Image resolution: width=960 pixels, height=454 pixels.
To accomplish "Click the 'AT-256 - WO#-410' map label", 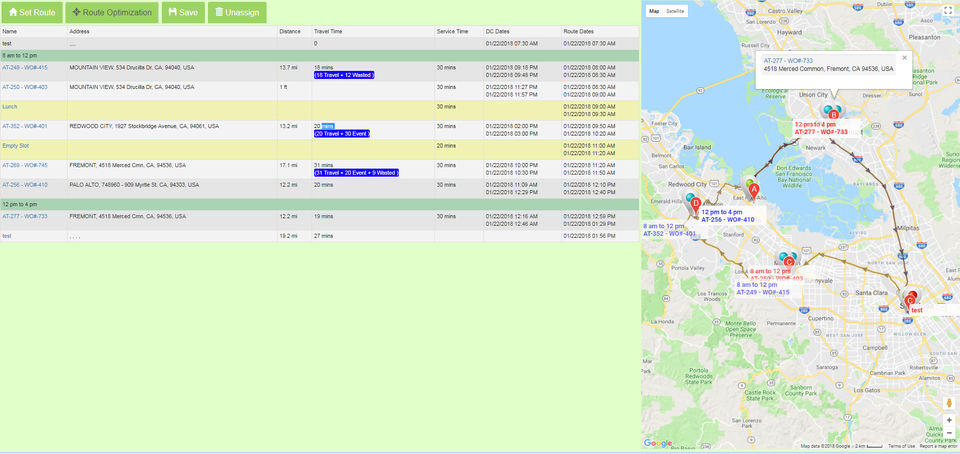I will [728, 219].
